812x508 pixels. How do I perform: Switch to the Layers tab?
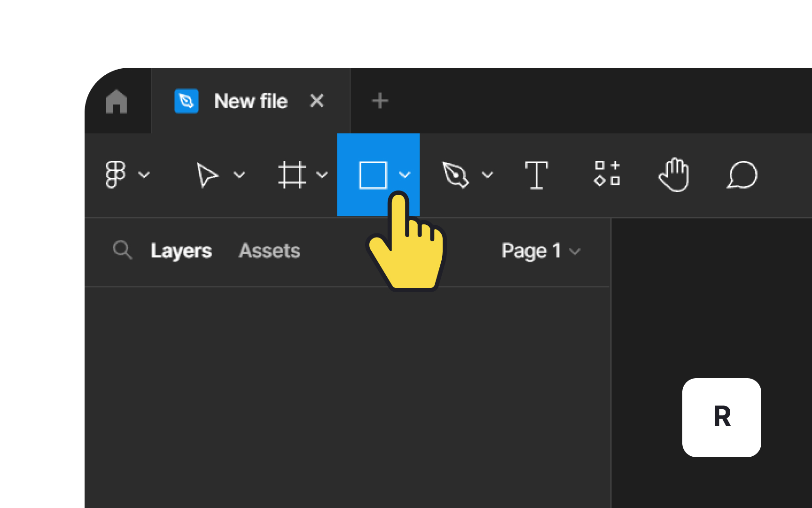181,251
